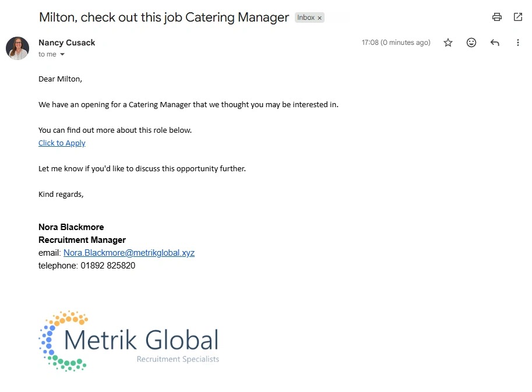This screenshot has height=392, width=532.
Task: Click the Reply arrow icon
Action: click(x=495, y=43)
